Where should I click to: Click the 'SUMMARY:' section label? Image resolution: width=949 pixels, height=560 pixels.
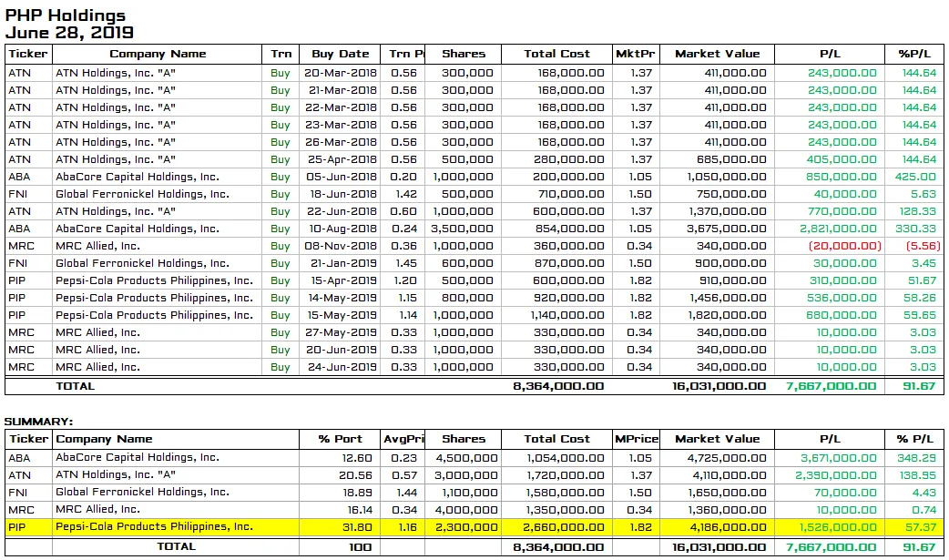pos(39,422)
